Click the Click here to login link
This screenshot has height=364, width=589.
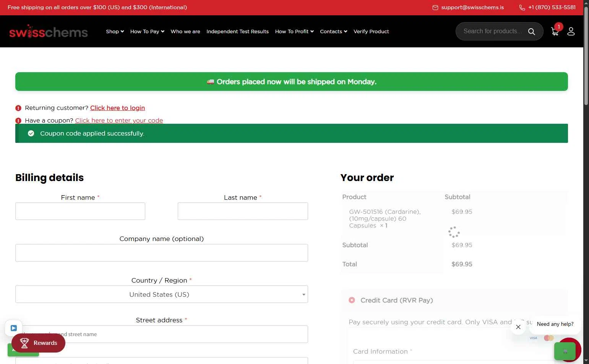[x=117, y=108]
